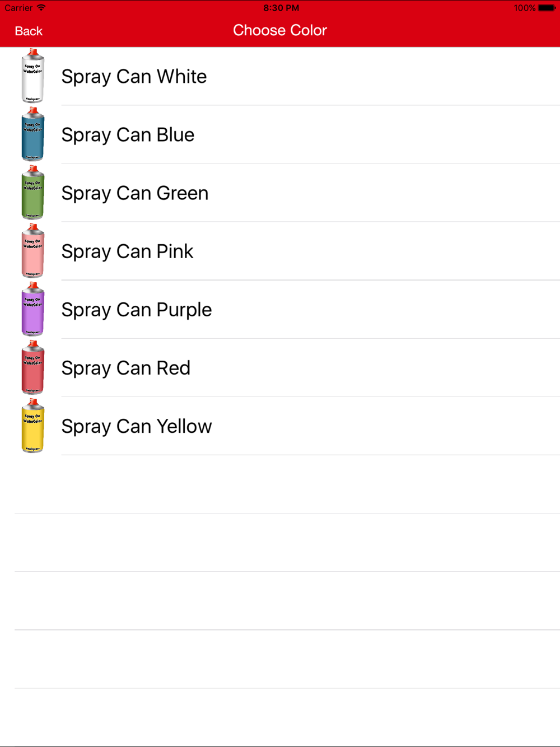
Task: Go back using the Back button
Action: tap(29, 31)
